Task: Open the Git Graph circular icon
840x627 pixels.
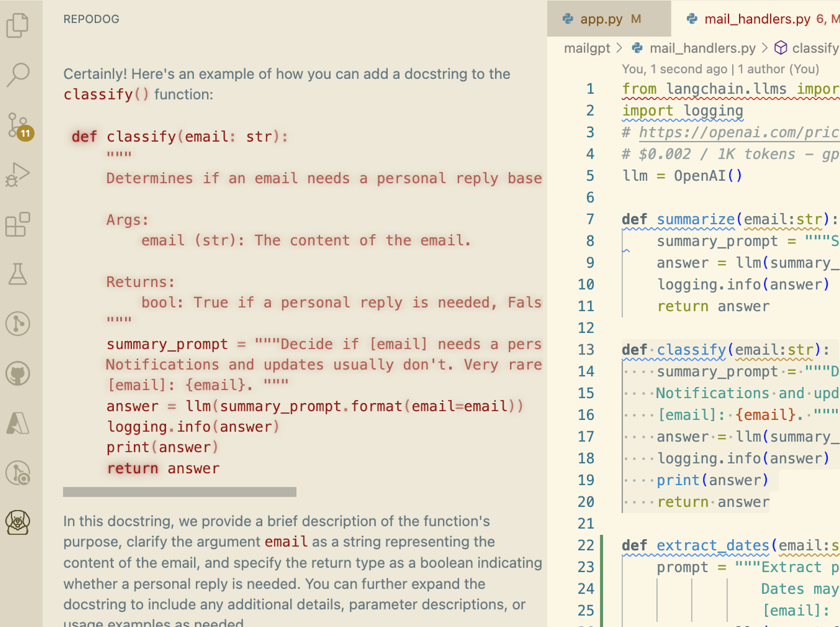Action: tap(18, 324)
